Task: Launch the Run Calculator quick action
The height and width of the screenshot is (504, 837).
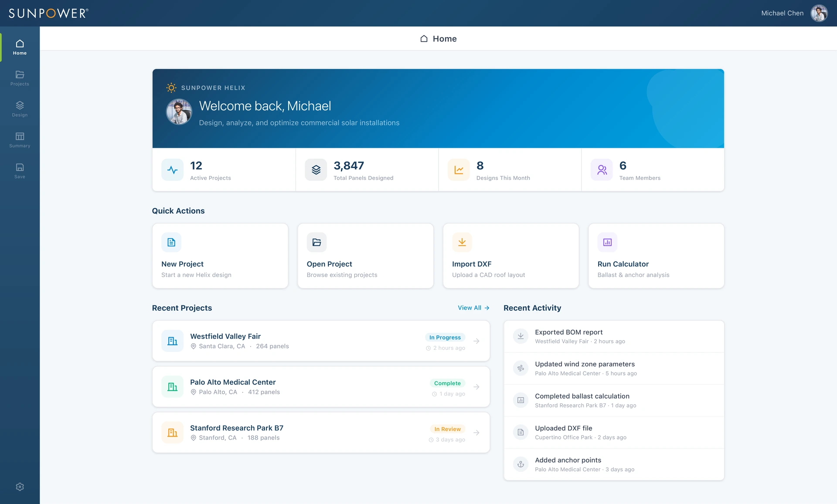Action: coord(656,256)
